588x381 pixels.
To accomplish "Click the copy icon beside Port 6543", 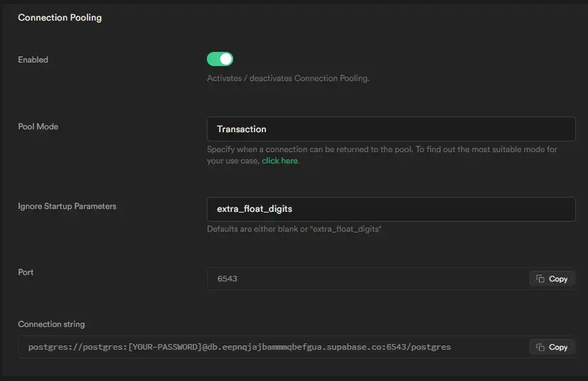I will (540, 279).
